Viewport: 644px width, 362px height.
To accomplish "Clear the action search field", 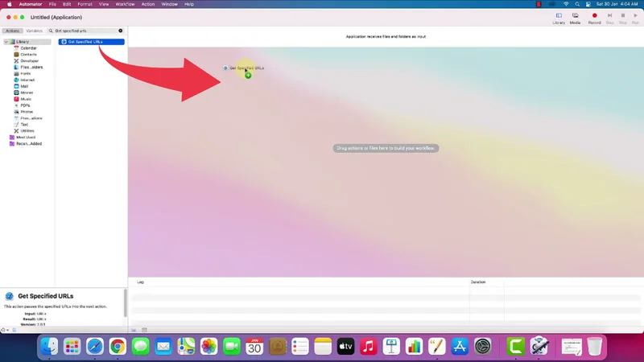I will pyautogui.click(x=121, y=31).
